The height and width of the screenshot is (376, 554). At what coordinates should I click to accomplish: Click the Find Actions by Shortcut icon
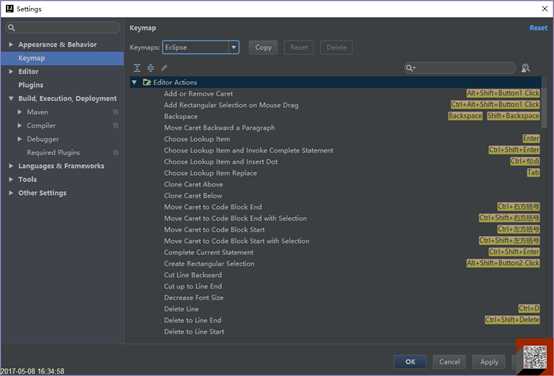(x=526, y=68)
